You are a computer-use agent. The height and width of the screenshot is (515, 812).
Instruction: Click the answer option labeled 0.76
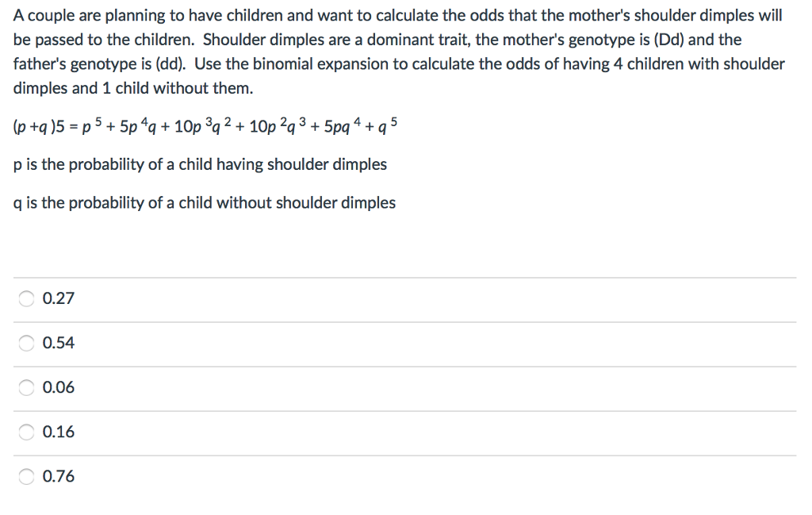58,476
